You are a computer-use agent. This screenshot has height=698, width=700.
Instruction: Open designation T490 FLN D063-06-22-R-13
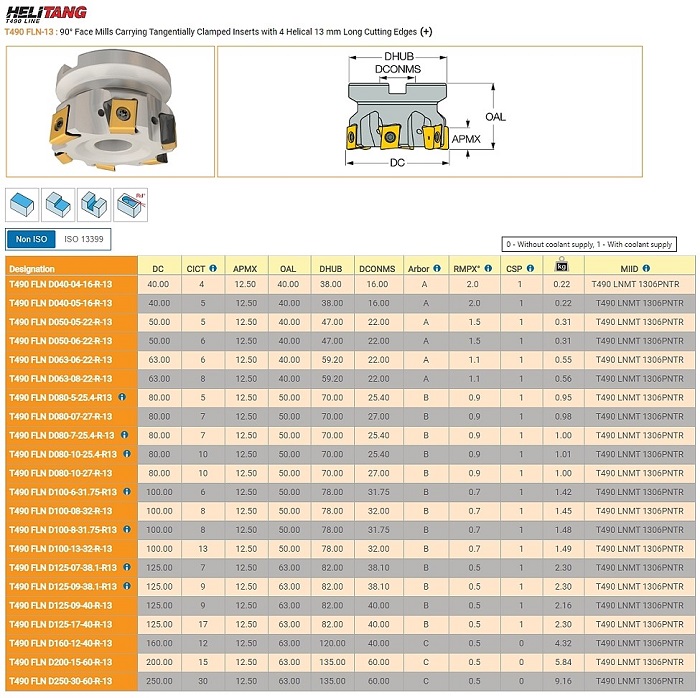61,360
